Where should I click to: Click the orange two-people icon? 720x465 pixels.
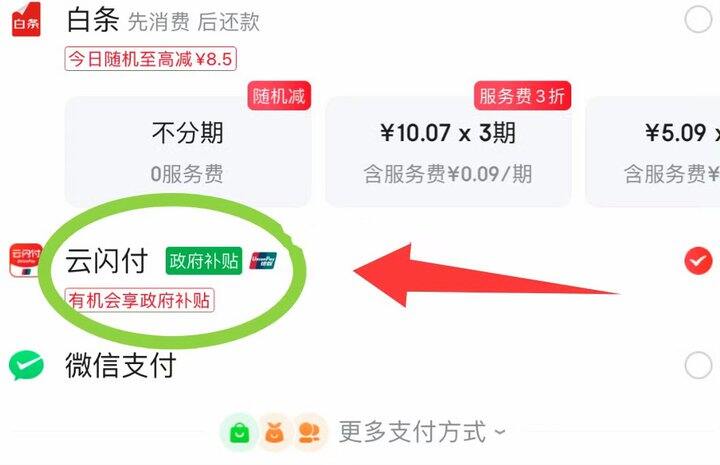(x=309, y=432)
